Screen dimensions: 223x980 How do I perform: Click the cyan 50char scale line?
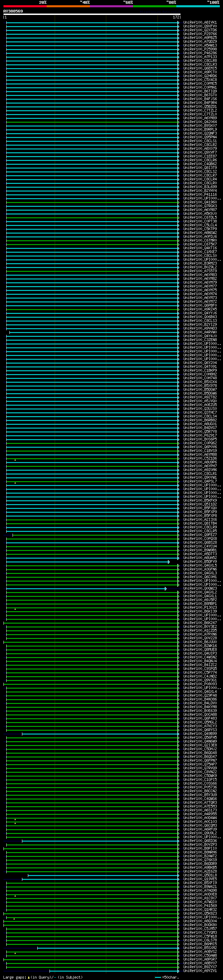(158, 977)
